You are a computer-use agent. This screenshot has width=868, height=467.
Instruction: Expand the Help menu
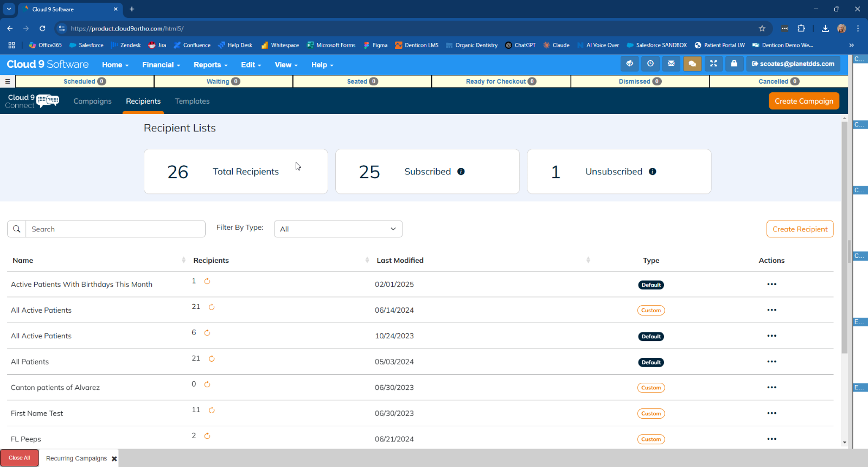tap(322, 65)
